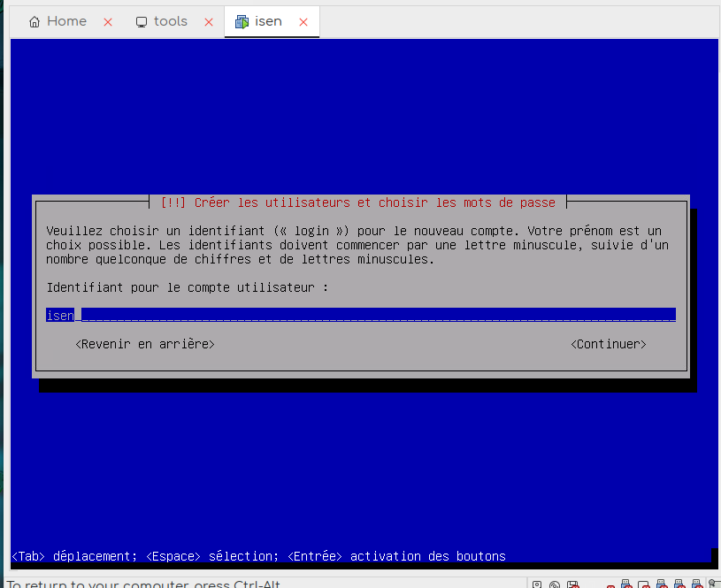Screen dimensions: 721x588
Task: Close the Home tab
Action: coord(108,22)
